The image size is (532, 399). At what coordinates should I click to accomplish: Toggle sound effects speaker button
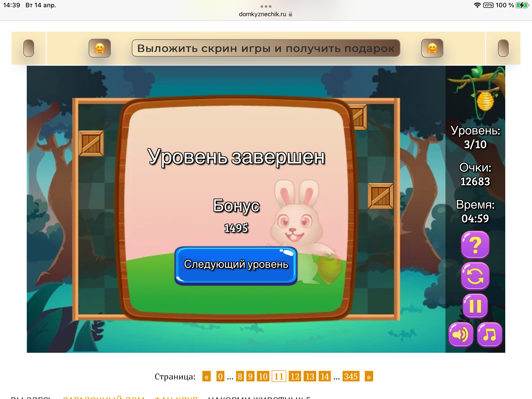461,335
